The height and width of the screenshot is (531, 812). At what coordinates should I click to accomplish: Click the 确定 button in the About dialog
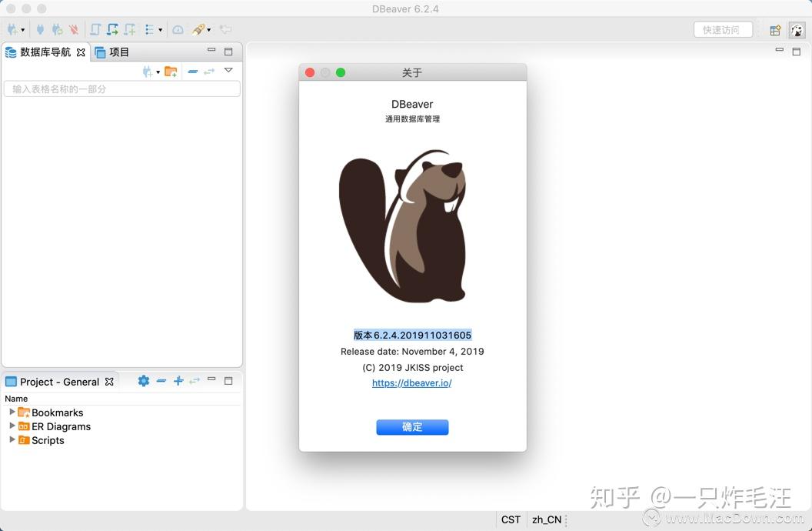(x=412, y=427)
